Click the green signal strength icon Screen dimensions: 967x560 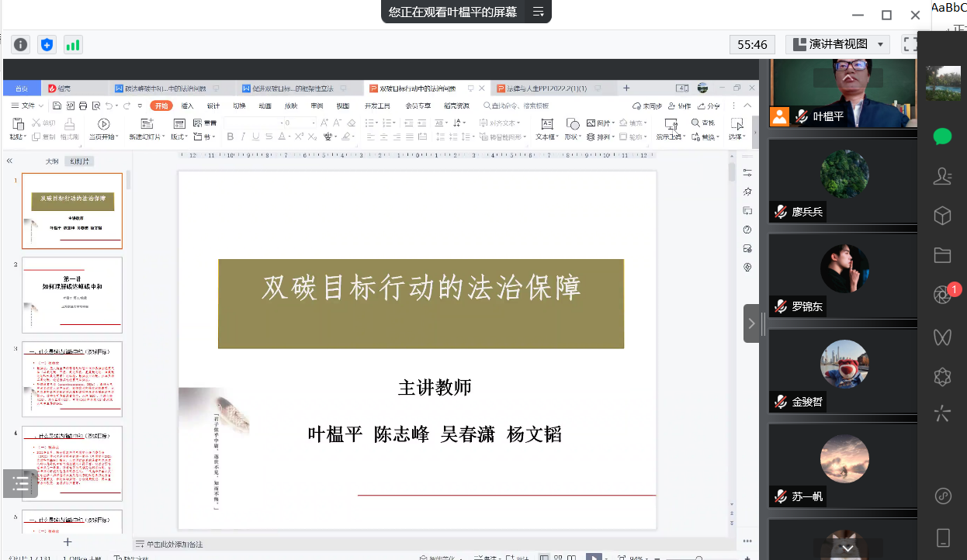73,44
